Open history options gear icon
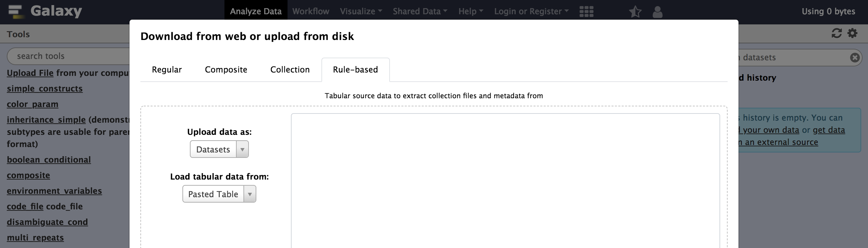The image size is (868, 248). pyautogui.click(x=852, y=33)
